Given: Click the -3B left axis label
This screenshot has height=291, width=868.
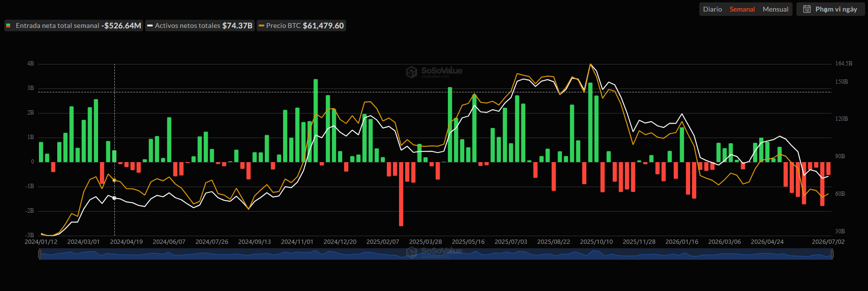Looking at the screenshot, I should 30,235.
